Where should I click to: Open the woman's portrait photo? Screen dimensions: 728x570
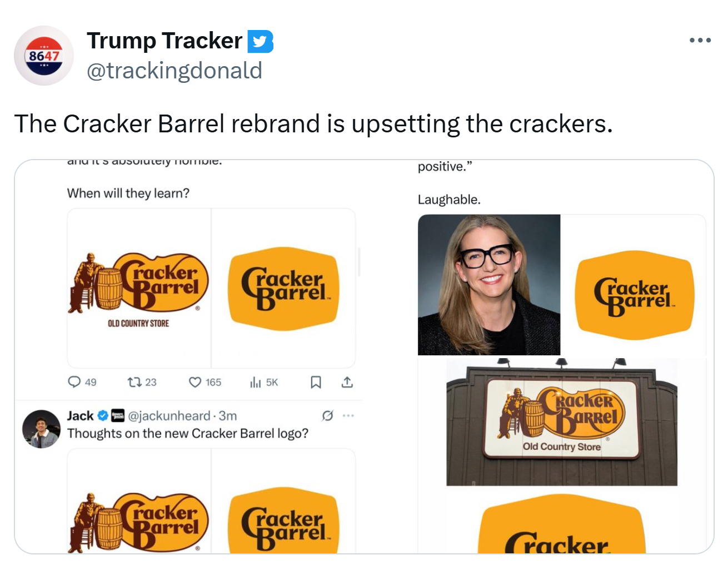click(x=489, y=285)
